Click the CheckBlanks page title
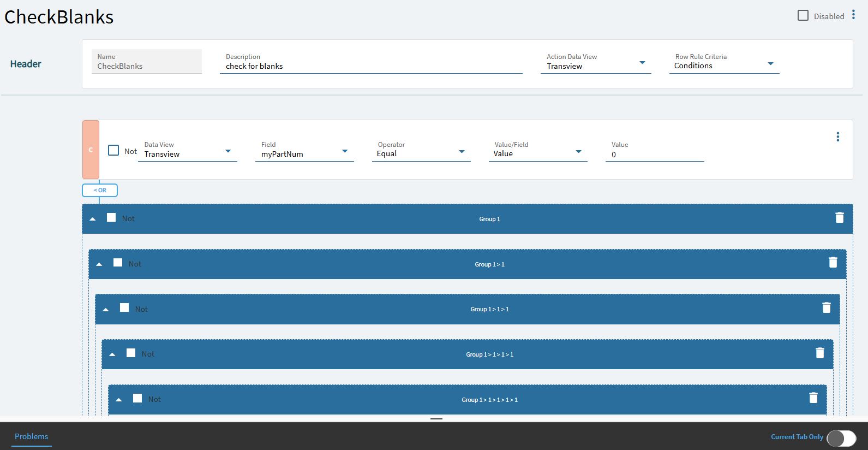 pyautogui.click(x=59, y=17)
